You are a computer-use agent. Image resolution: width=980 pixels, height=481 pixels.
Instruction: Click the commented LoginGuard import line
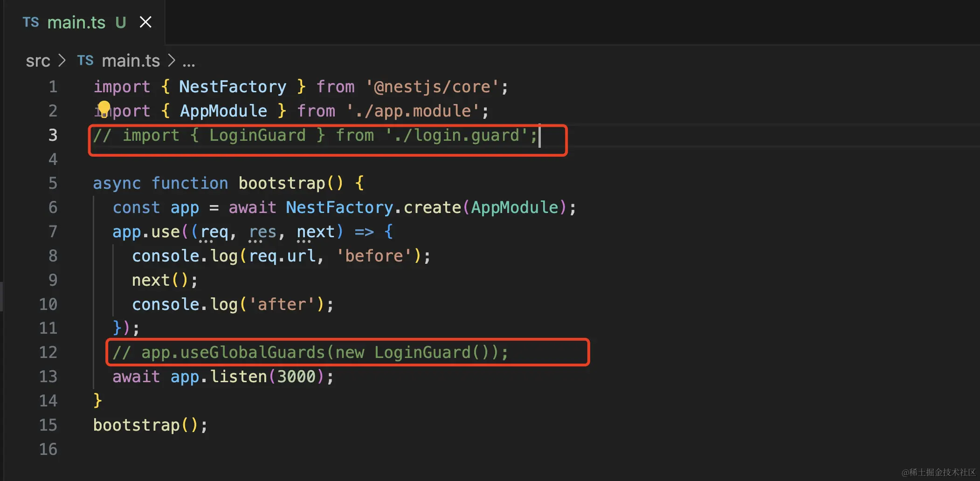(x=315, y=136)
